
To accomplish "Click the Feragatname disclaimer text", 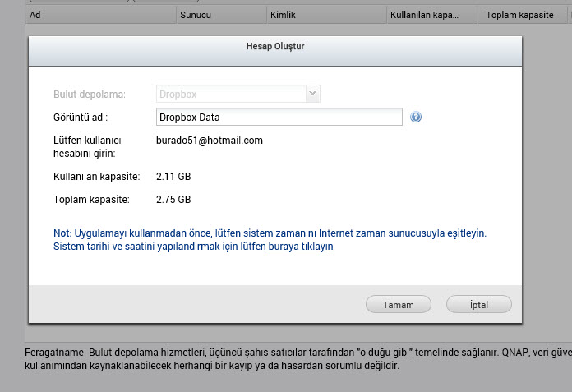I will (x=298, y=359).
